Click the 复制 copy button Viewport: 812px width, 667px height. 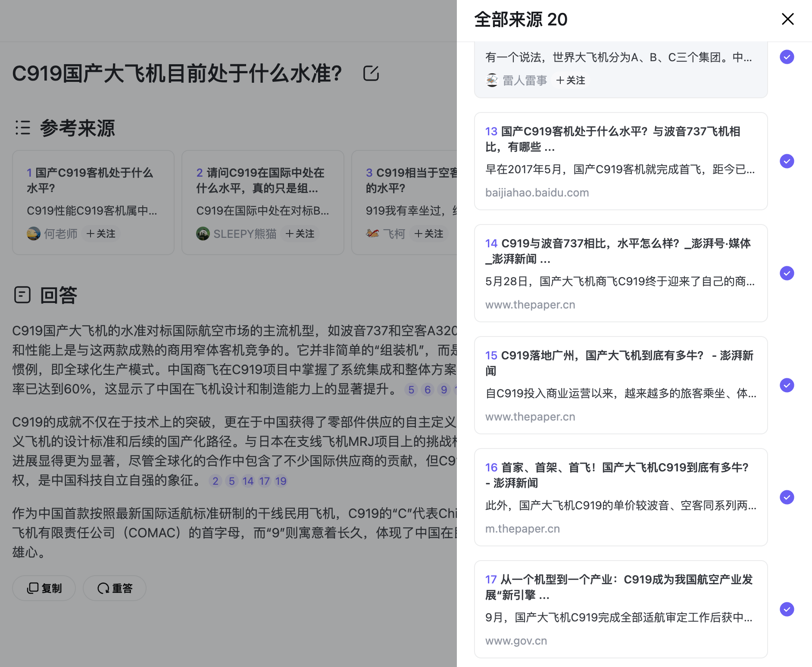44,588
